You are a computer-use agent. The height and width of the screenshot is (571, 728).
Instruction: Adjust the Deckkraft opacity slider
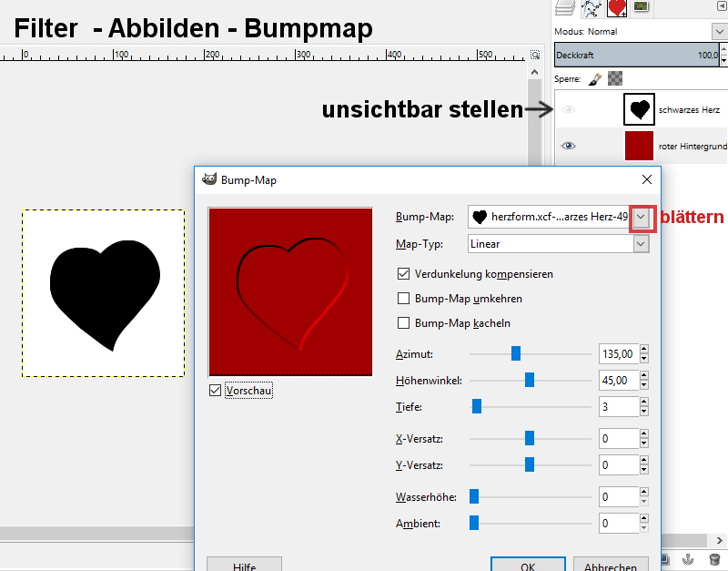636,55
